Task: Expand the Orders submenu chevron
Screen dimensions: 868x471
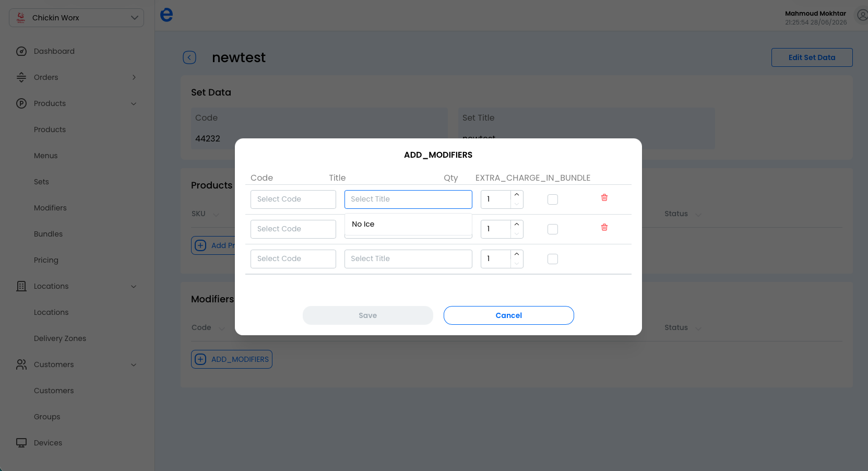Action: tap(134, 77)
